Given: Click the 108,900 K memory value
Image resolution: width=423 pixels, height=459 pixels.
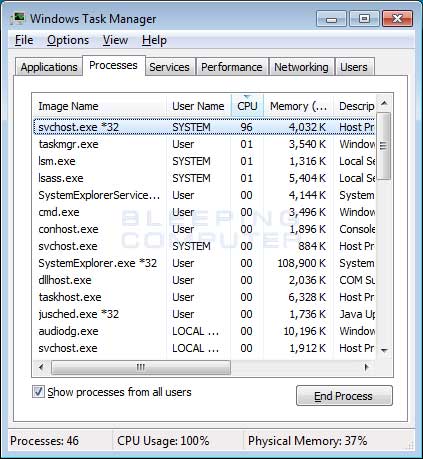Looking at the screenshot, I should click(302, 263).
